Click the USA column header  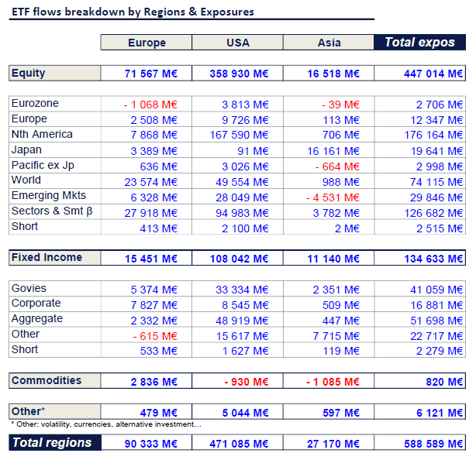pos(237,43)
